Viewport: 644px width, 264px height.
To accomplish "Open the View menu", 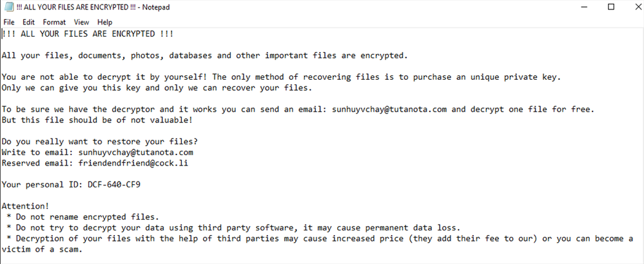I will click(x=81, y=22).
